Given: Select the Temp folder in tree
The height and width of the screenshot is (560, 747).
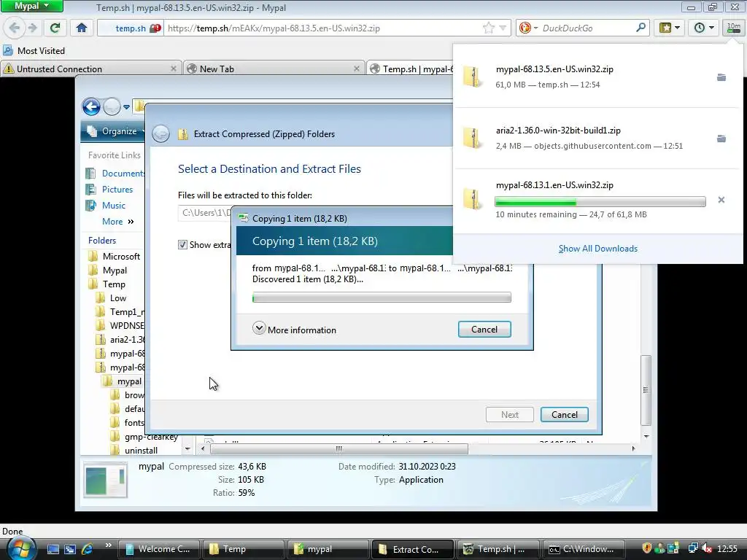Looking at the screenshot, I should tap(107, 284).
